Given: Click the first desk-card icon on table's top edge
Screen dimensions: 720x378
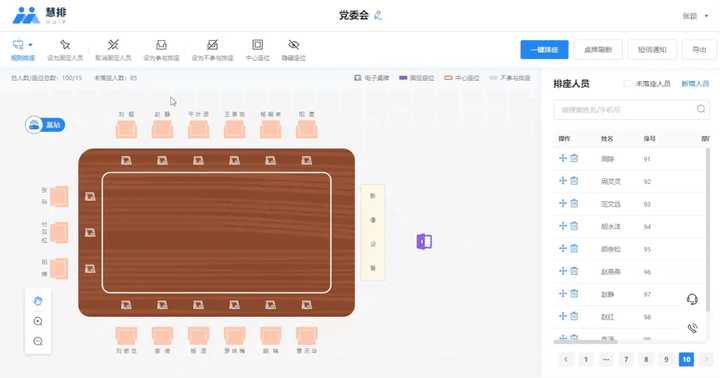Looking at the screenshot, I should [x=126, y=160].
